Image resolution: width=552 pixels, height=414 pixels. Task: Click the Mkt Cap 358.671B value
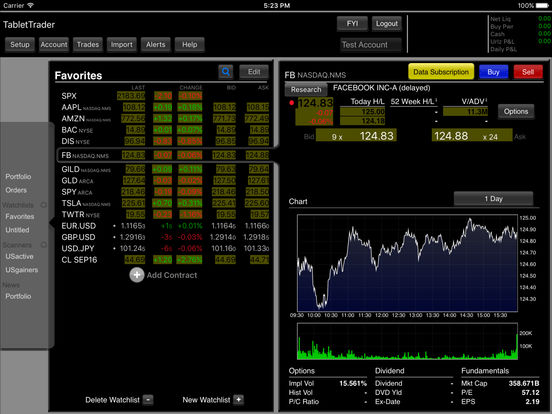(x=524, y=383)
